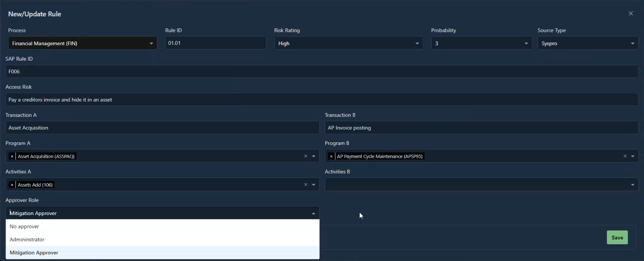Open the Source Type dropdown
This screenshot has width=644, height=261.
click(588, 43)
